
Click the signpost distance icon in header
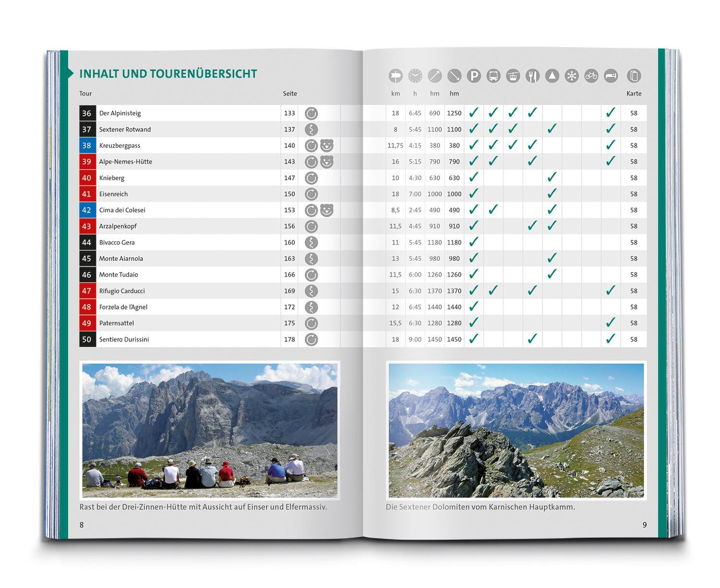click(396, 76)
